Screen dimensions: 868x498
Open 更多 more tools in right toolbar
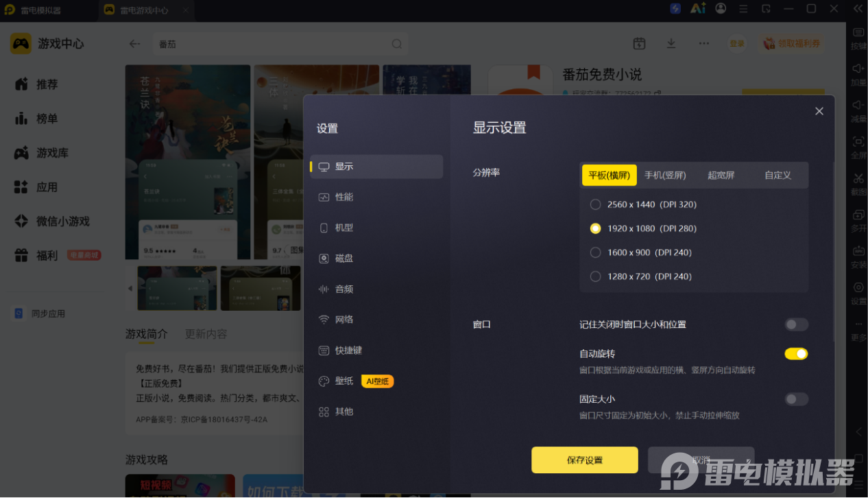coord(858,330)
